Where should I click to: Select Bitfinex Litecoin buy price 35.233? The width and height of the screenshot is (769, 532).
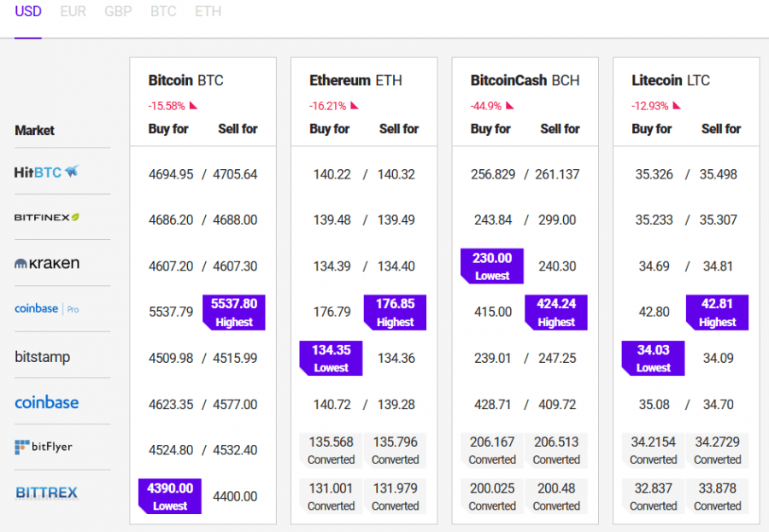(655, 219)
